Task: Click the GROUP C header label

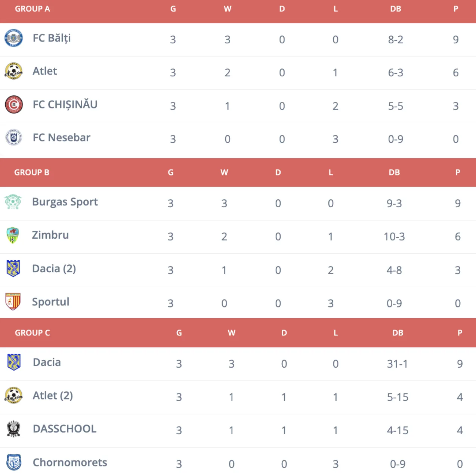Action: pos(32,333)
